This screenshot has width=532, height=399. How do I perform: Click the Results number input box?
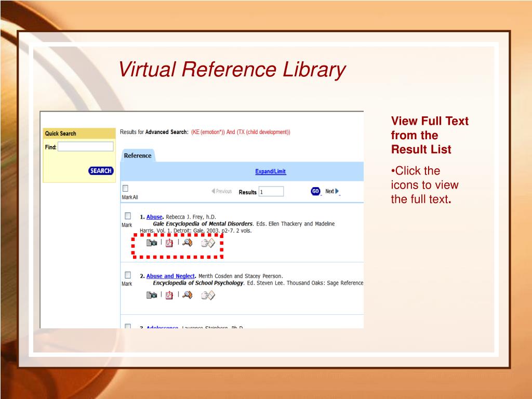click(x=271, y=191)
